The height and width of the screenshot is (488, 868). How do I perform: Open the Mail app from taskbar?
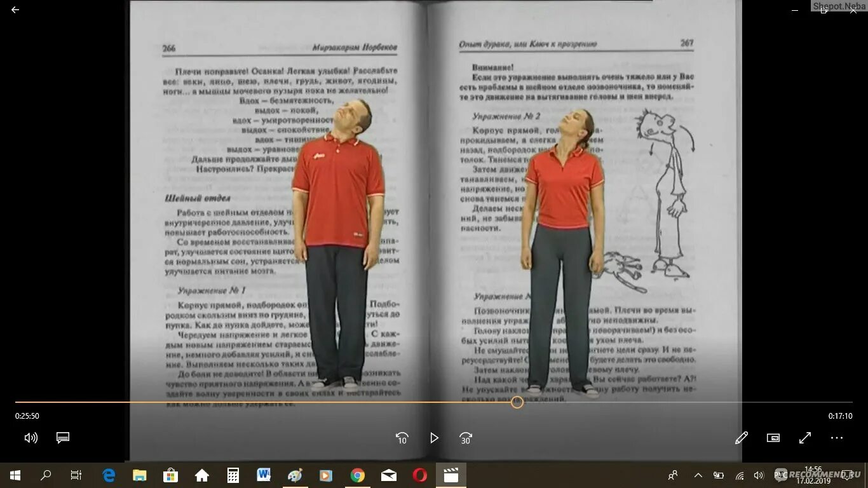389,475
